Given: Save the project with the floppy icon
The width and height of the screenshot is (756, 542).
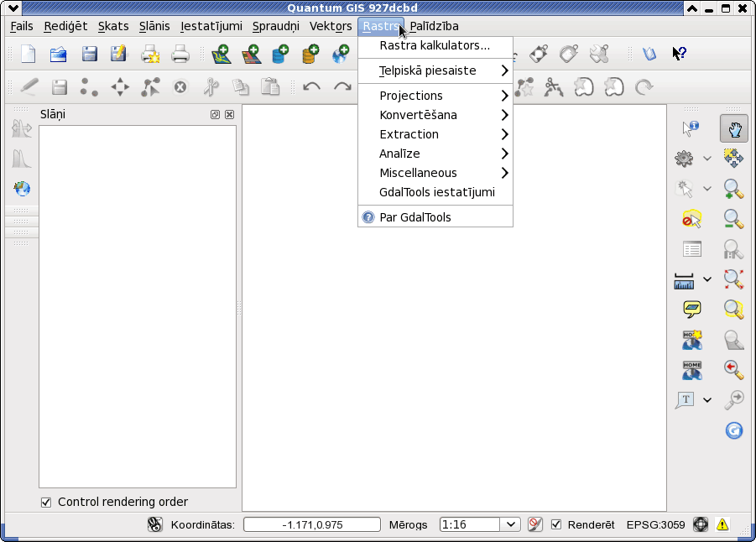Looking at the screenshot, I should (x=90, y=54).
